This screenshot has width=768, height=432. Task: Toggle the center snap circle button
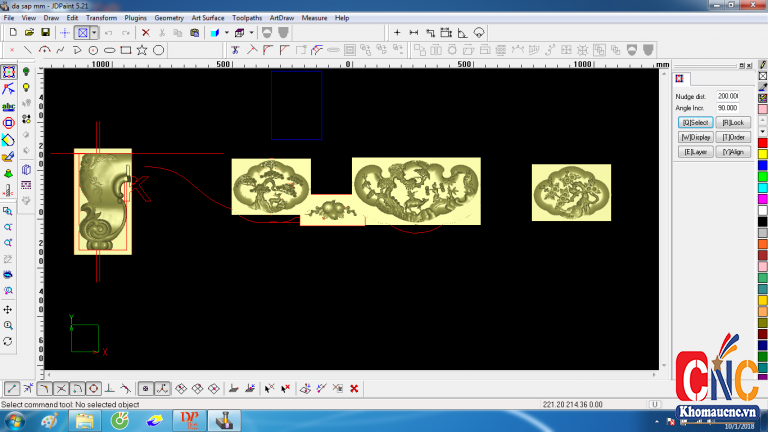click(93, 388)
